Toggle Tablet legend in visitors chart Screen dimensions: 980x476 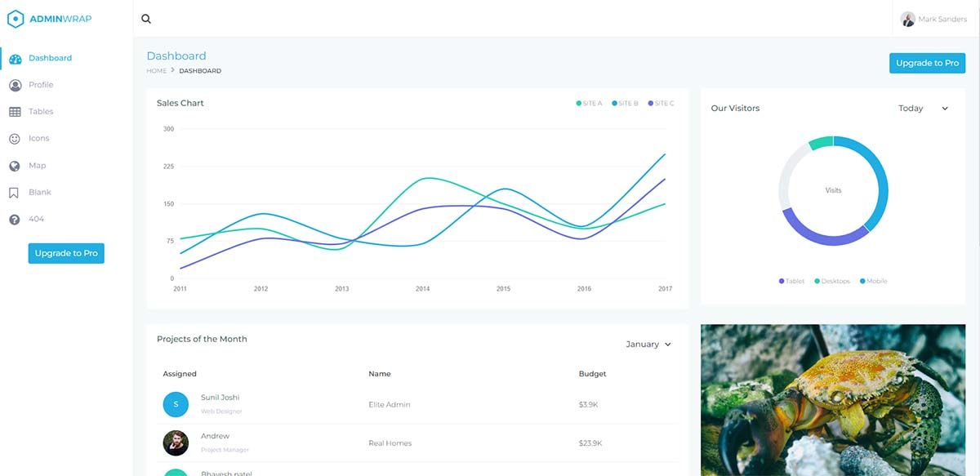click(791, 281)
